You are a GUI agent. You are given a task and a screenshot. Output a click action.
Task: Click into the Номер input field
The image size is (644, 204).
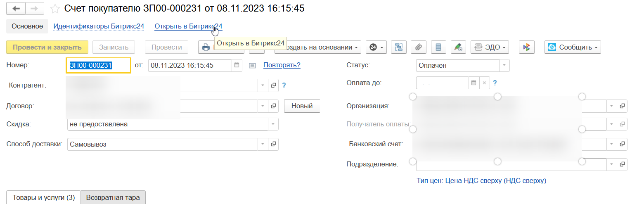(x=98, y=65)
